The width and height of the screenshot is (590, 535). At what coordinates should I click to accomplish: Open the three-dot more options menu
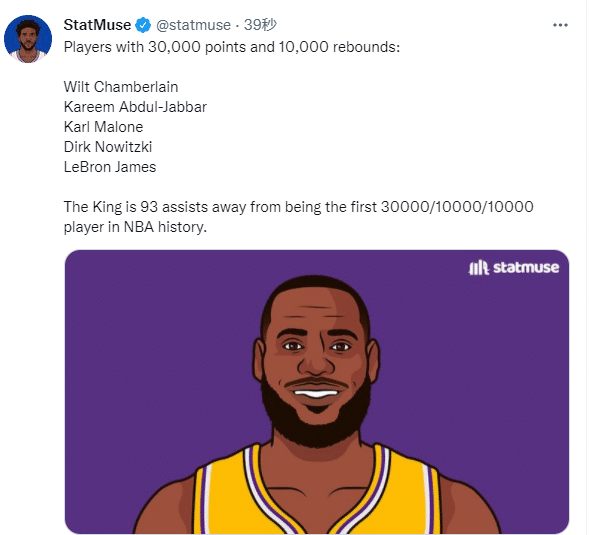[560, 25]
